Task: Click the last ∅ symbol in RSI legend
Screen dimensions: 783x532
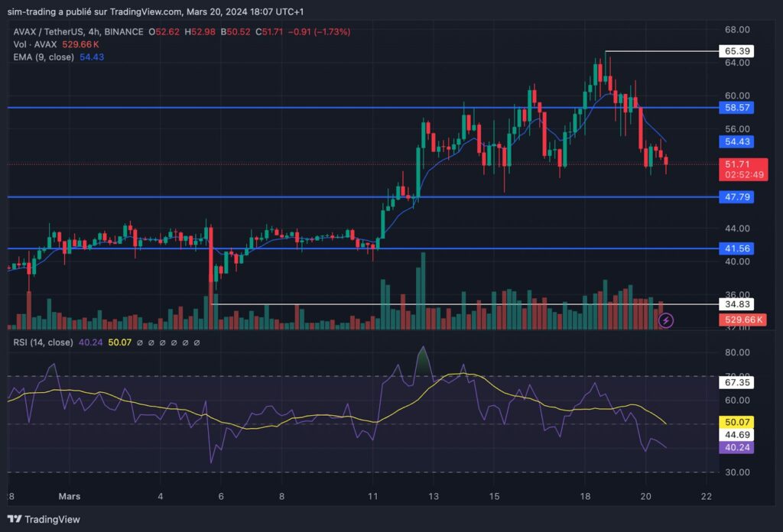Action: 197,343
